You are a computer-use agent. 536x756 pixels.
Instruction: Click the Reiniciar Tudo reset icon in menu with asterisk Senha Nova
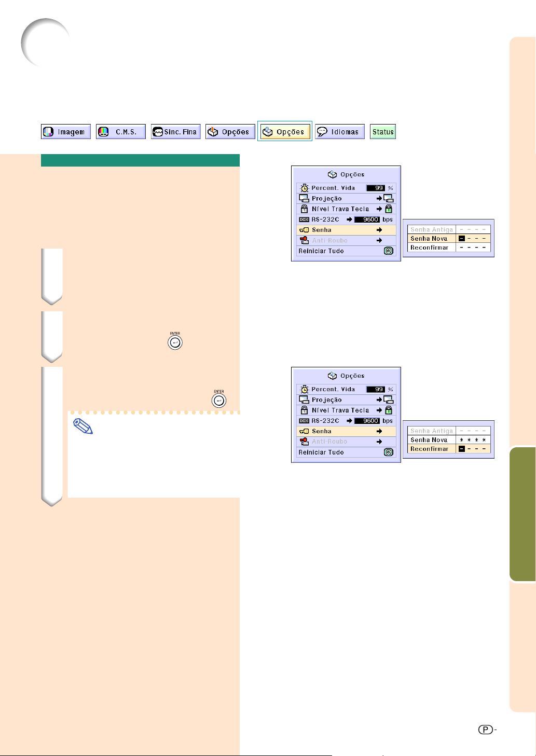click(389, 452)
